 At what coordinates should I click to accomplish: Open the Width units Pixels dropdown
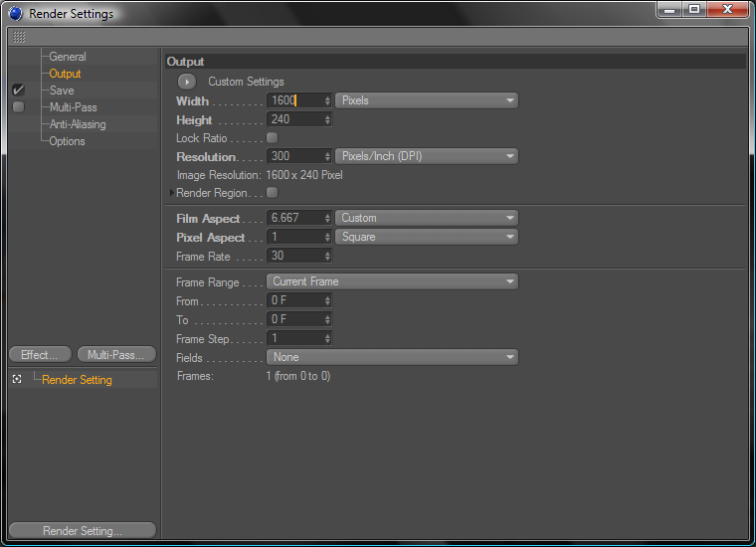tap(427, 100)
